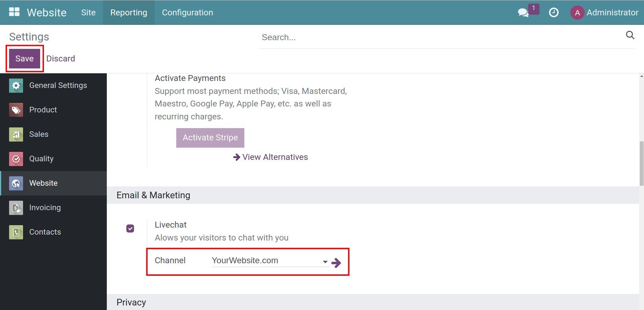Click the View Alternatives link
This screenshot has width=644, height=310.
point(271,157)
